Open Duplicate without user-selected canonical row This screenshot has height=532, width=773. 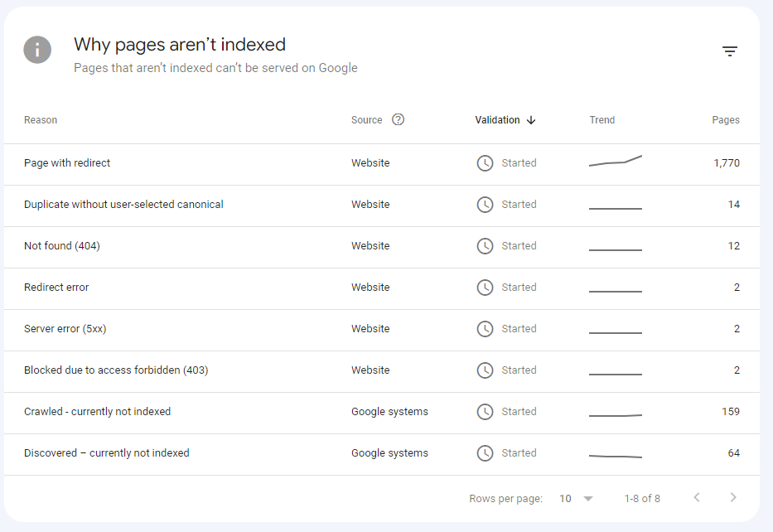(x=123, y=205)
